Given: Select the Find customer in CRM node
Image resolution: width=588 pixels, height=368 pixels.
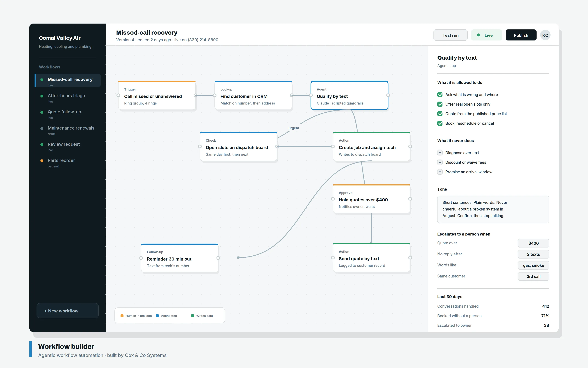Looking at the screenshot, I should [253, 95].
